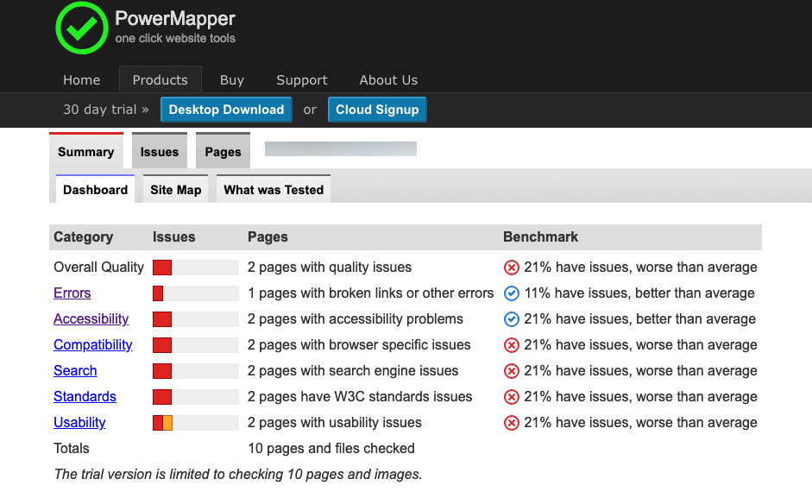
Task: Click the Standards issues bar
Action: pos(196,397)
